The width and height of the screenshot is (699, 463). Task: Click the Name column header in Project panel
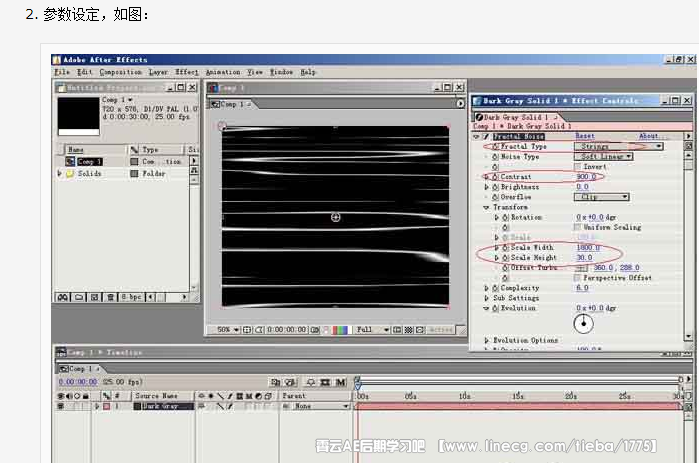coord(95,150)
